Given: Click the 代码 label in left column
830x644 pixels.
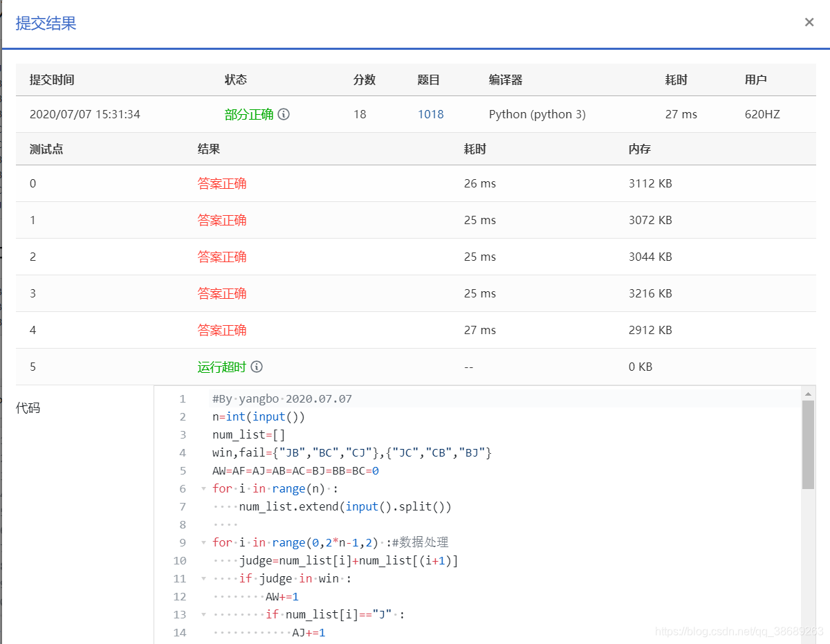Looking at the screenshot, I should point(30,408).
